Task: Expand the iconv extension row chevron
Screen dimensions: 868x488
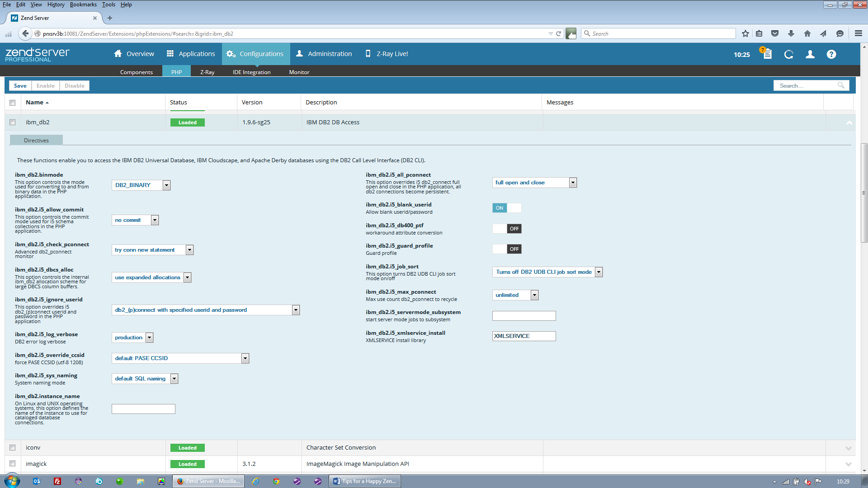Action: pyautogui.click(x=848, y=448)
